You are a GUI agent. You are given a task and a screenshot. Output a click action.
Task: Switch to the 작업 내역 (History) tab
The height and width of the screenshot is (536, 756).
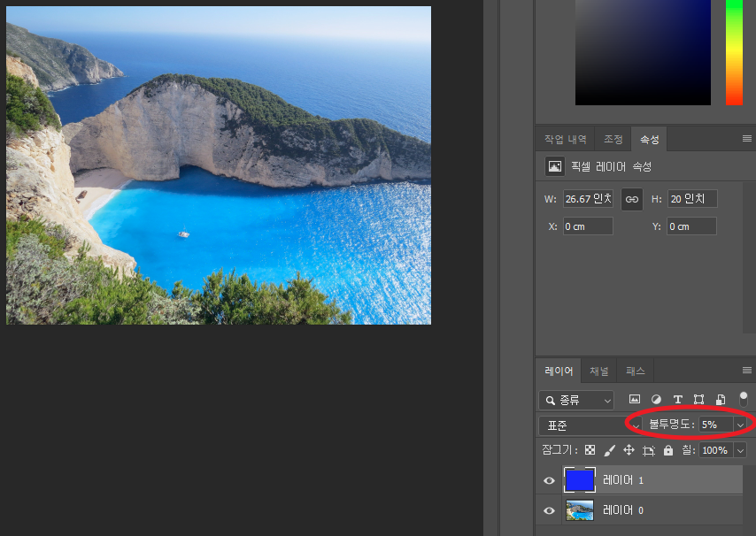[565, 140]
